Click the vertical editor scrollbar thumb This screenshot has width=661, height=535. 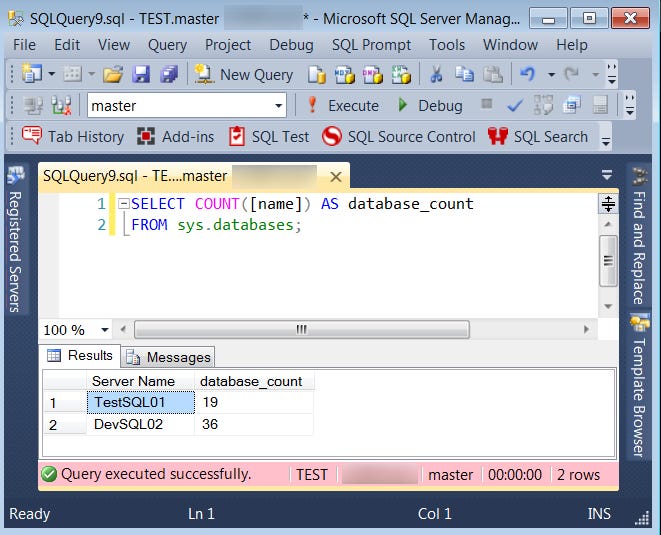(x=608, y=261)
